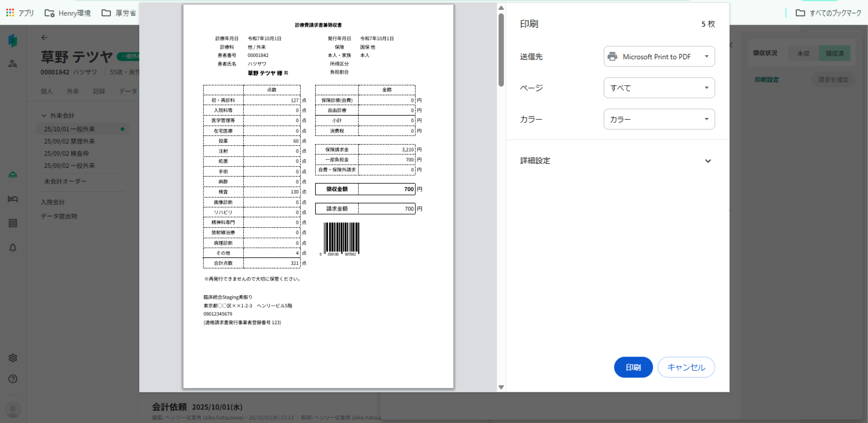Click the accounting bell-tray sidebar icon
868x423 pixels.
(x=13, y=174)
